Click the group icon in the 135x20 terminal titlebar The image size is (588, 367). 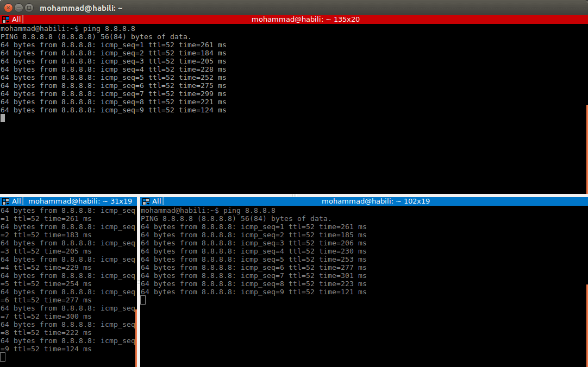point(5,19)
